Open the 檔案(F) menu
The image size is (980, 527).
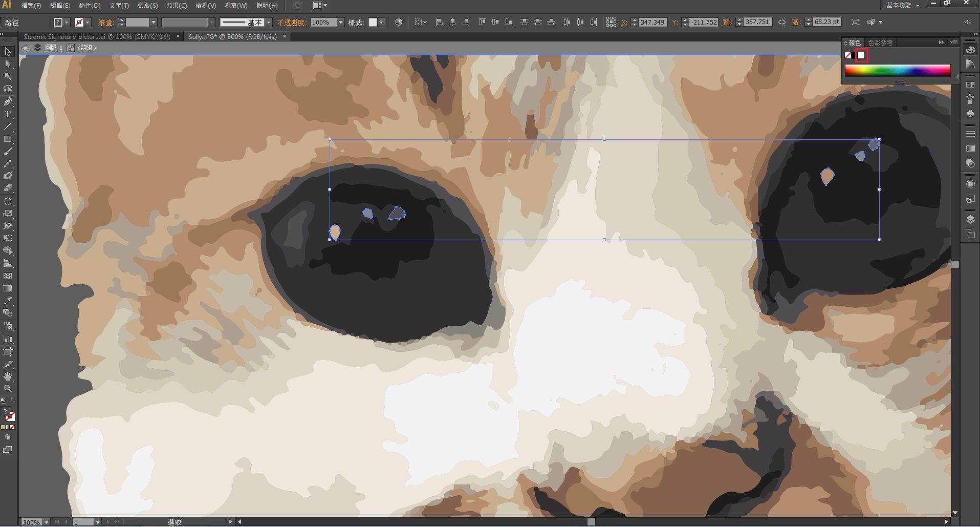31,5
